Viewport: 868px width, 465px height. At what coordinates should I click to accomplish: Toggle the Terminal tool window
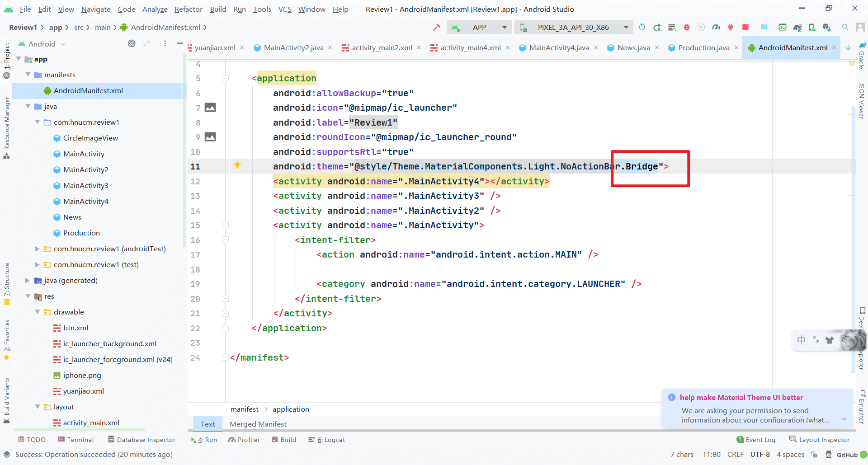pos(75,440)
